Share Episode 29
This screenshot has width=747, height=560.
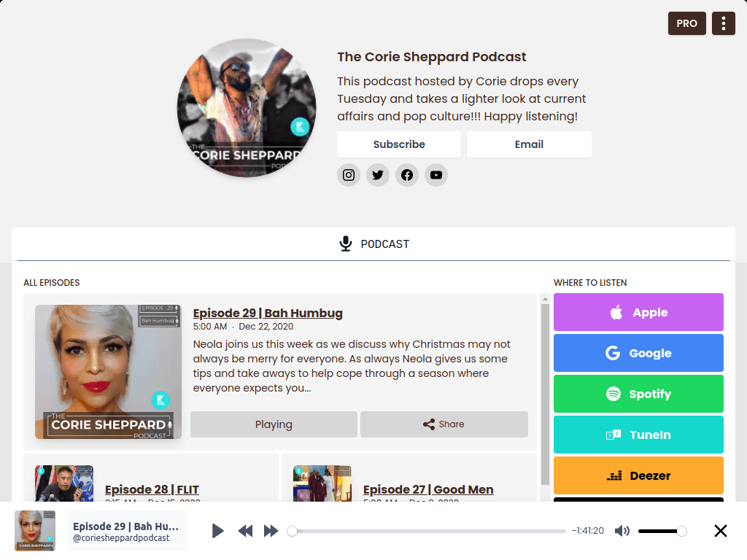tap(444, 424)
